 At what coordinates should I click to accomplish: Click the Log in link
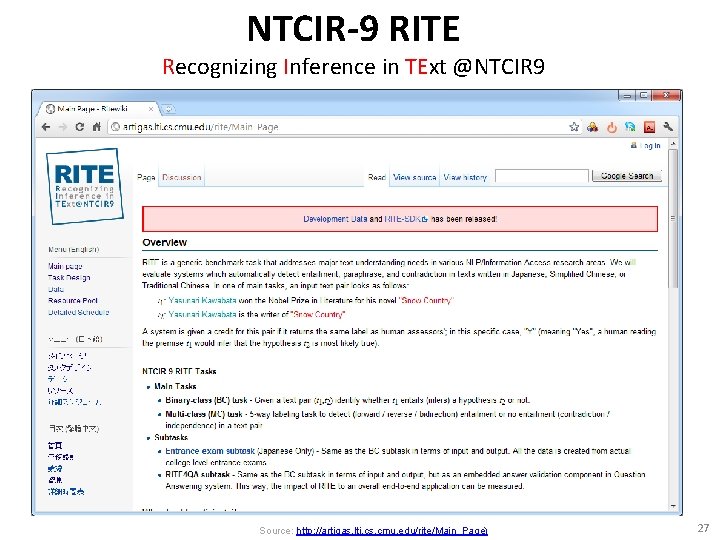pyautogui.click(x=650, y=146)
